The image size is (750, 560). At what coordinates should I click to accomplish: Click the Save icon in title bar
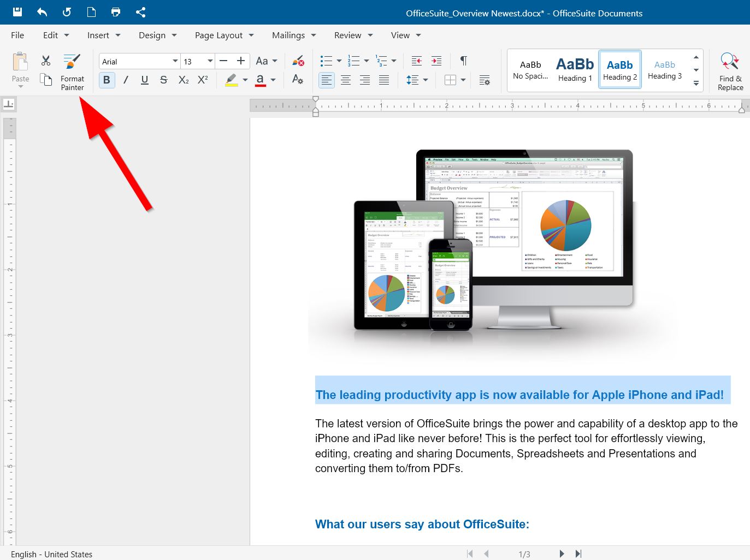tap(17, 12)
